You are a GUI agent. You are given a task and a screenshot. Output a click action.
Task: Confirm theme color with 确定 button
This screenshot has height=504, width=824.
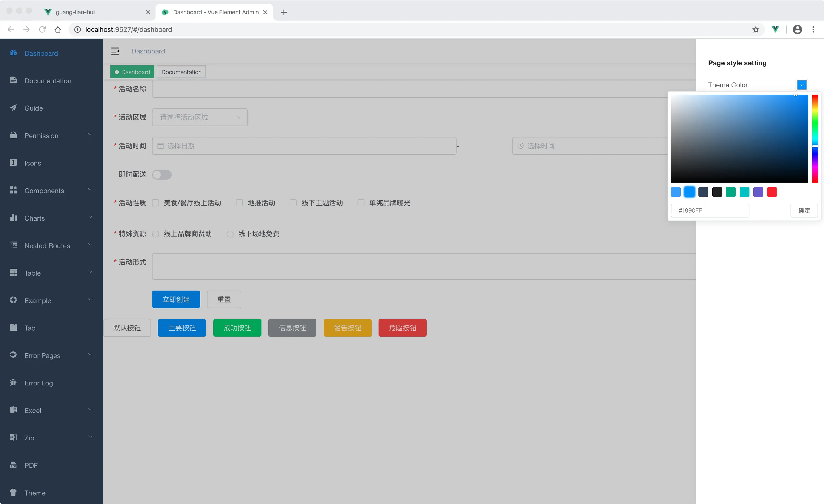pyautogui.click(x=804, y=210)
